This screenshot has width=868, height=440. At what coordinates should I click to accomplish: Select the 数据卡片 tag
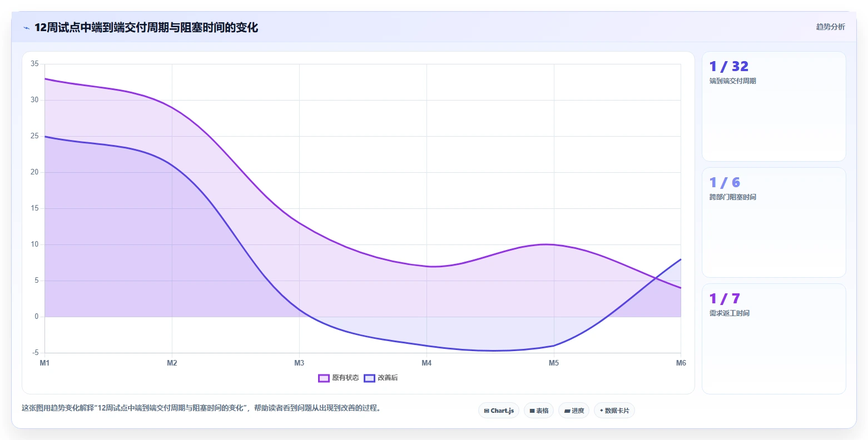614,411
